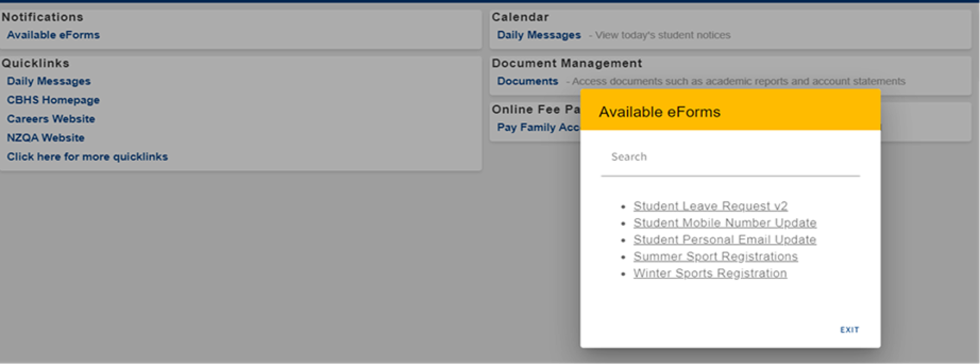Open the Careers Website quicklink
This screenshot has height=364, width=980.
(x=50, y=119)
